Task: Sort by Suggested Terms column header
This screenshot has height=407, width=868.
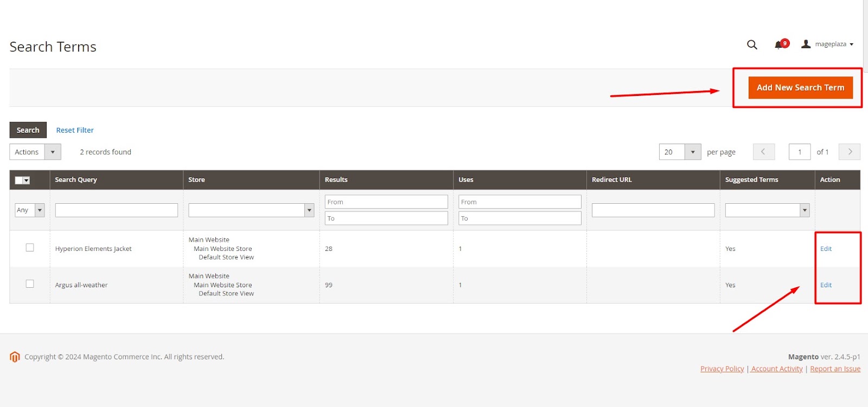Action: coord(752,180)
